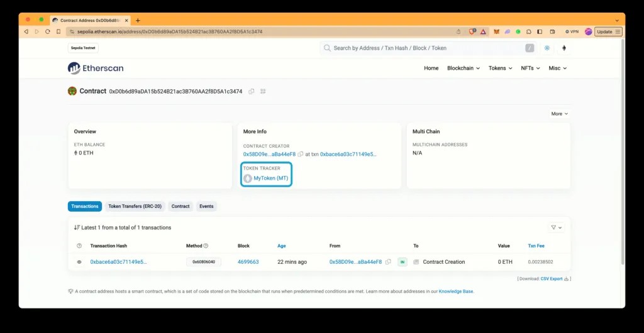Open the transactions filter dropdown
The width and height of the screenshot is (644, 333).
(x=556, y=227)
